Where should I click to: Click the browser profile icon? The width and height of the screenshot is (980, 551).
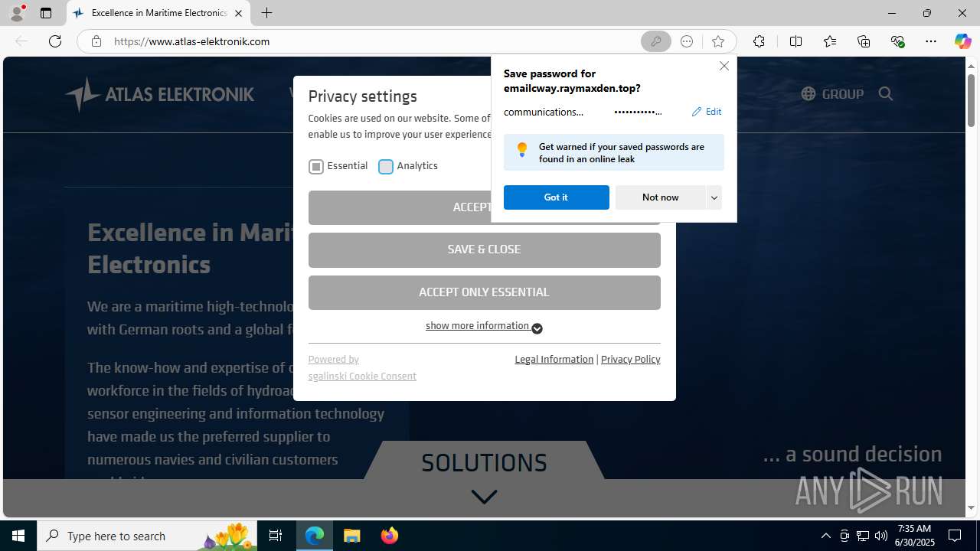pos(17,13)
